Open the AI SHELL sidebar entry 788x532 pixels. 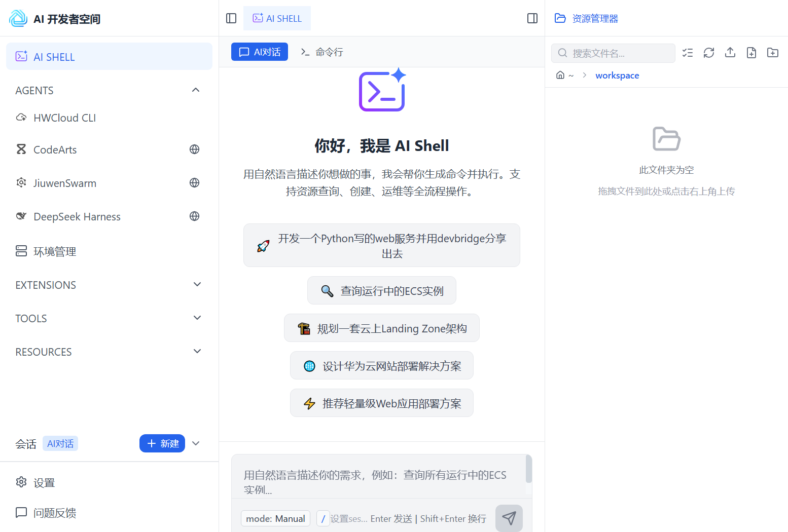pos(109,56)
